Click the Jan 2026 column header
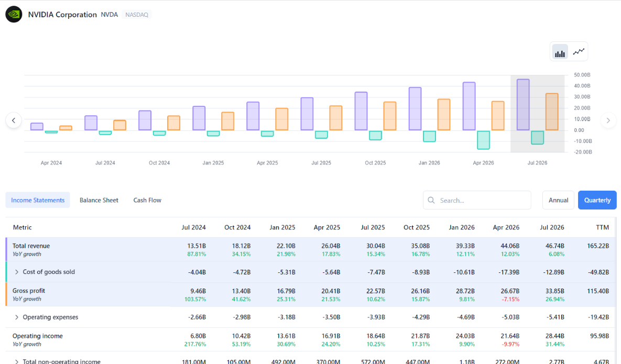Viewport: 621px width, 364px height. tap(462, 227)
